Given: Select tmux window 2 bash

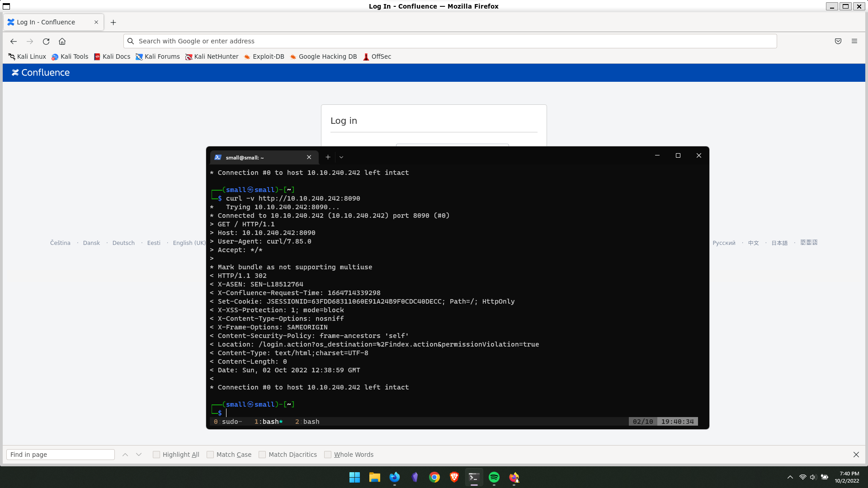Looking at the screenshot, I should [x=307, y=422].
